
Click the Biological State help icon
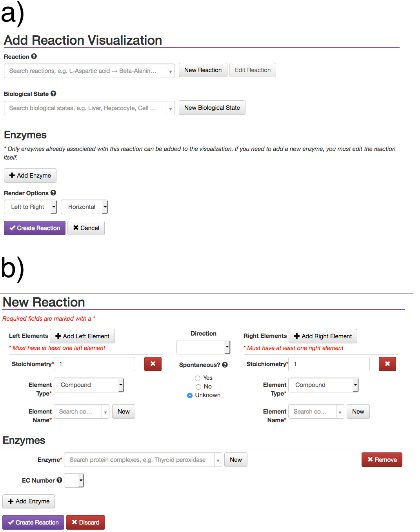(x=53, y=94)
